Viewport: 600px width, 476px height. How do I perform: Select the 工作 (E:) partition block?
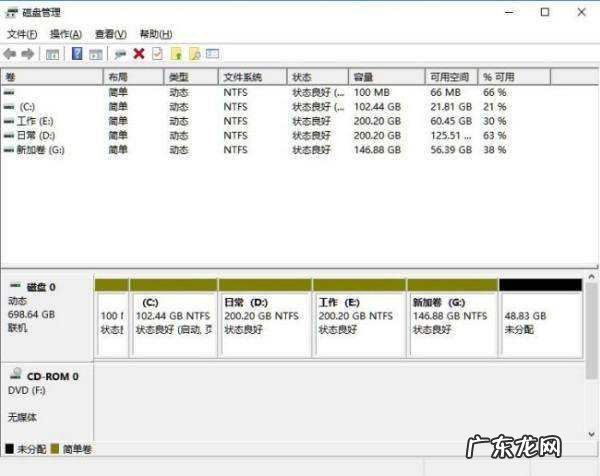coord(359,319)
